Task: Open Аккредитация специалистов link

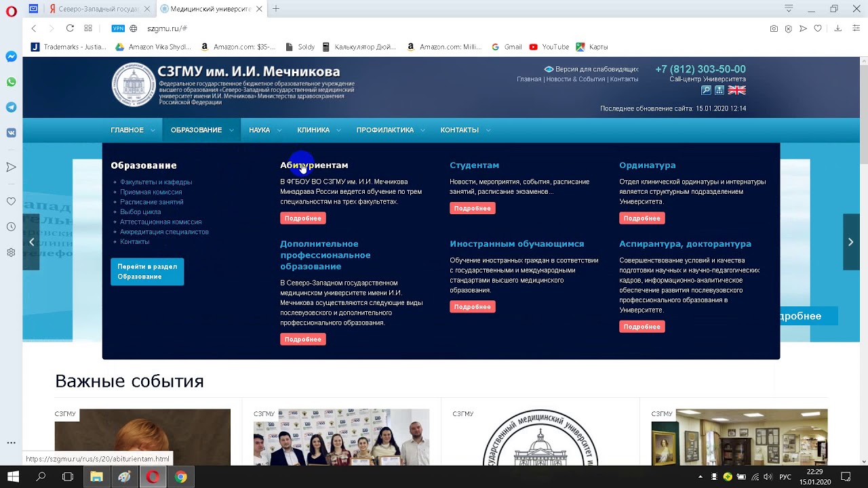Action: [164, 232]
